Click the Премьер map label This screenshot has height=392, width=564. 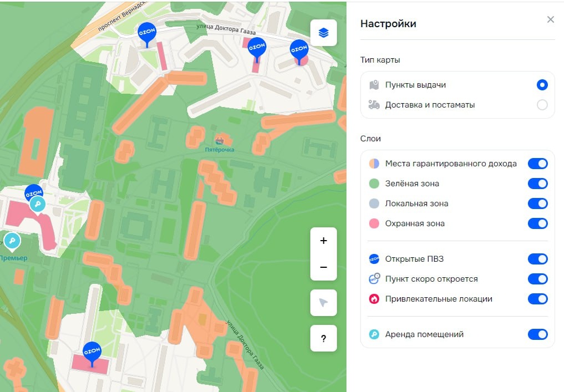14,258
